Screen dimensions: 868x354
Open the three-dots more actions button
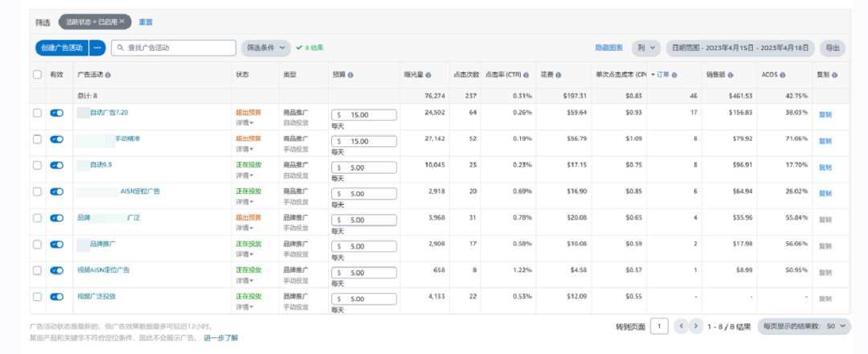(x=97, y=47)
